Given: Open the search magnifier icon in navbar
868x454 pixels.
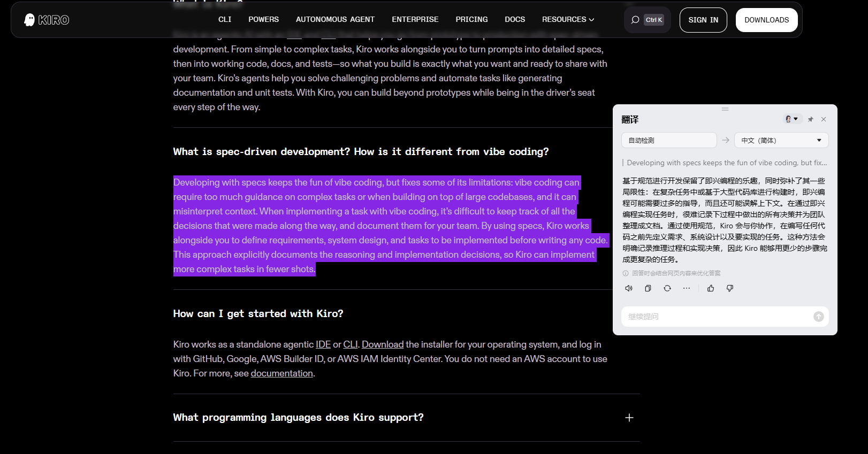Looking at the screenshot, I should click(x=635, y=20).
